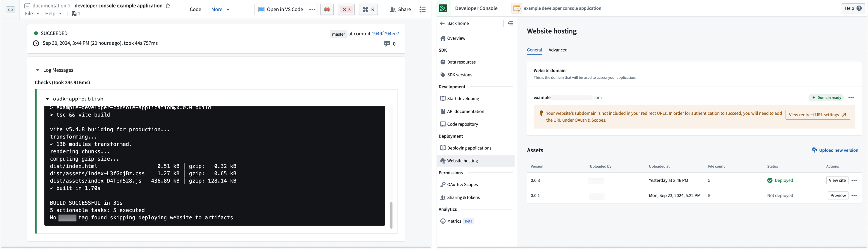868x249 pixels.
Task: Collapse the Developer Console sidebar
Action: point(510,23)
